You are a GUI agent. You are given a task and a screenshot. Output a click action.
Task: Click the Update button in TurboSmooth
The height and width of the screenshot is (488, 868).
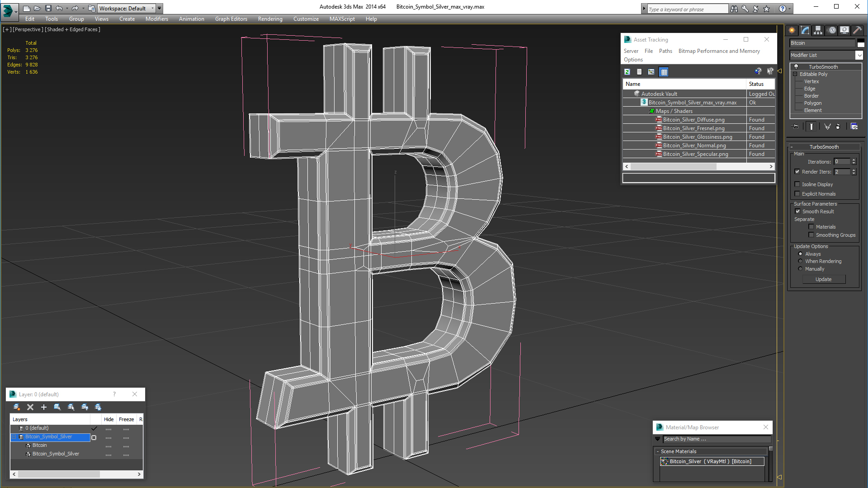point(823,279)
